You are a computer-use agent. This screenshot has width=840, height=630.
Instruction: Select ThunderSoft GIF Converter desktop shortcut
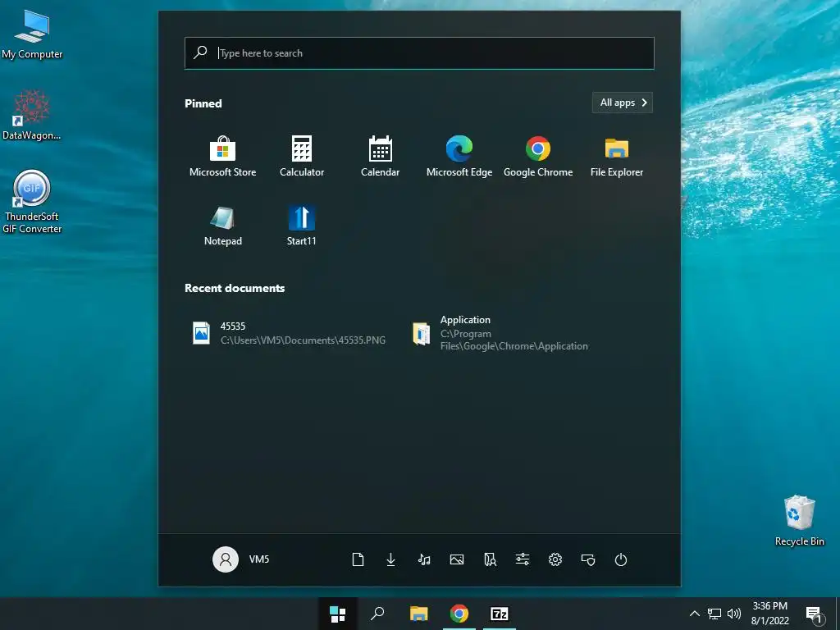click(32, 202)
